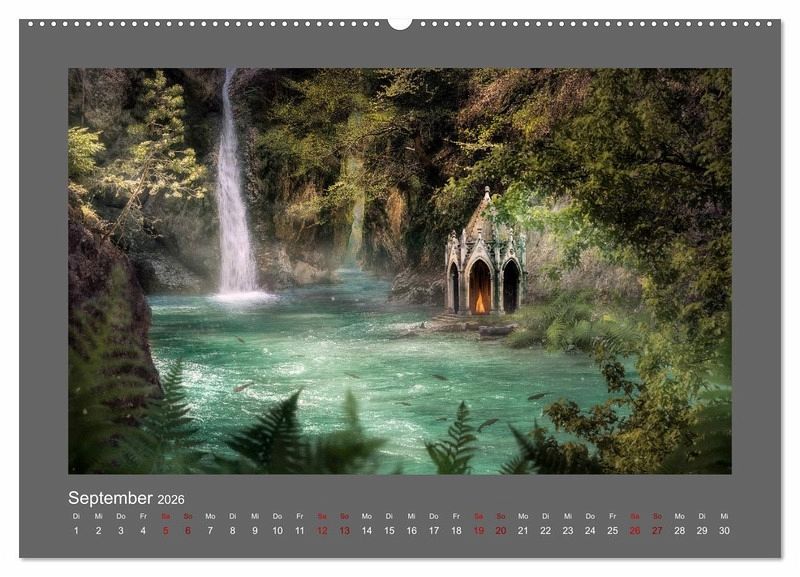Select date 8 in the calendar row
Screen dimensions: 800x577
coord(233,531)
